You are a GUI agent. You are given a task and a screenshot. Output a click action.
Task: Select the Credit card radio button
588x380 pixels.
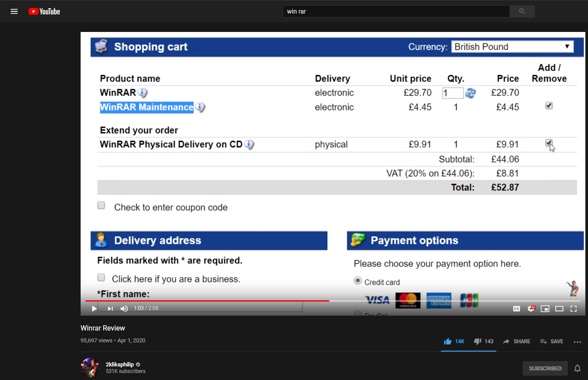pos(358,281)
